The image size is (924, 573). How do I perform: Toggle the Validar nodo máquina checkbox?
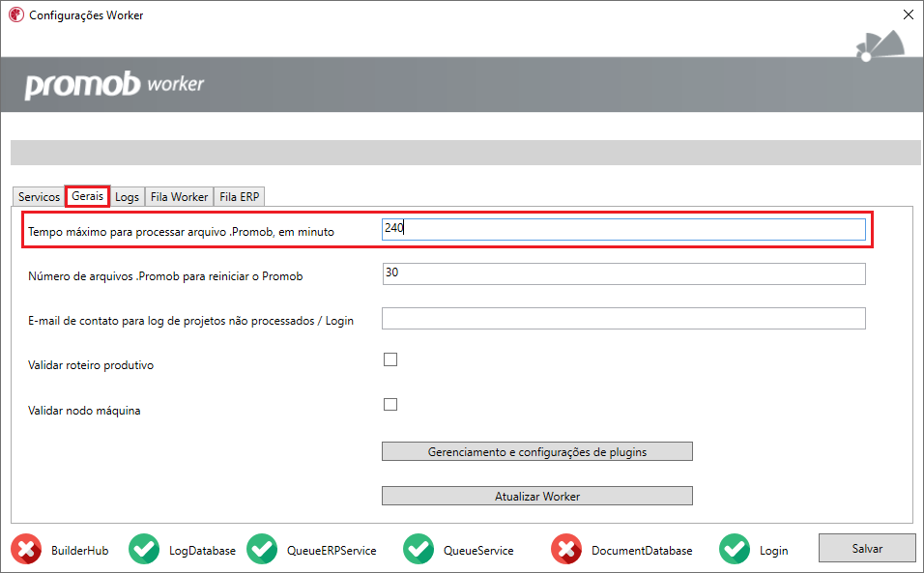(390, 404)
